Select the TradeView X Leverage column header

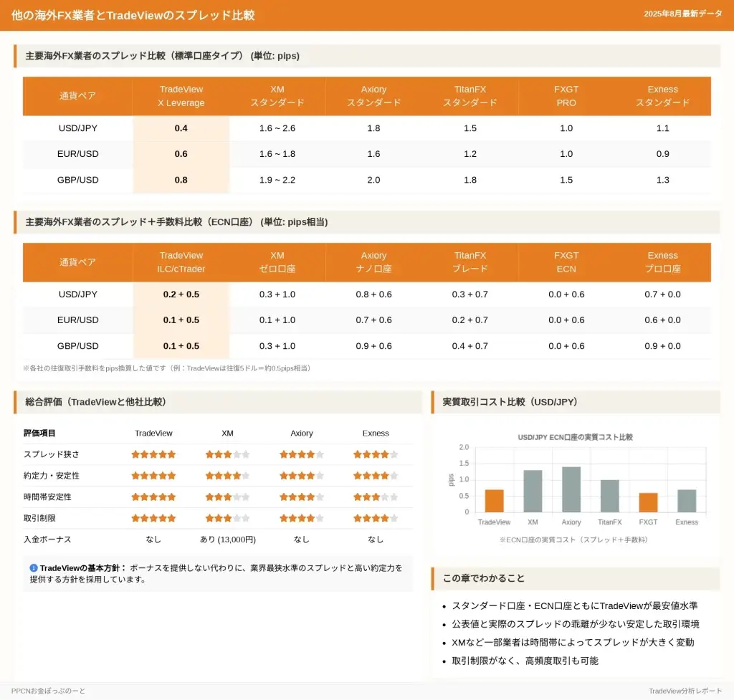coord(181,96)
